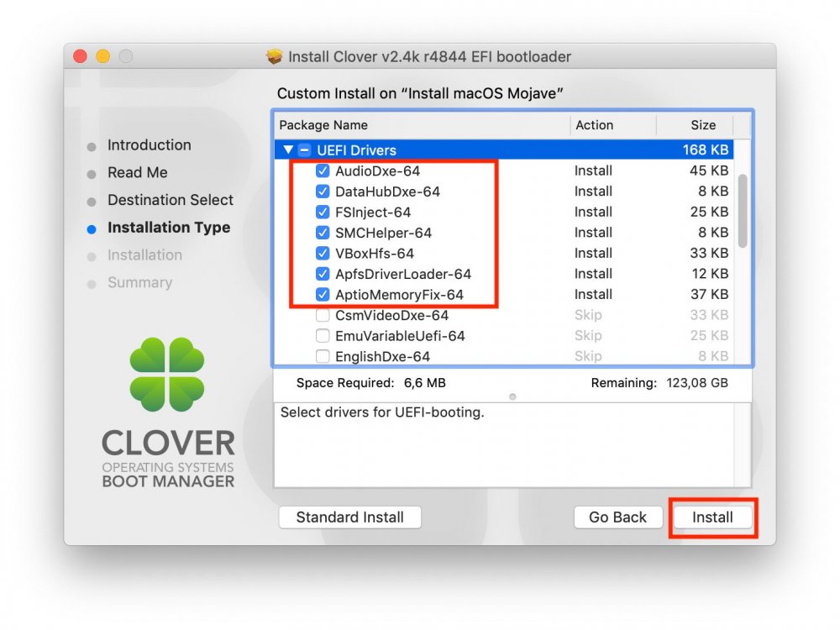Click the UEFI Drivers row label

[357, 150]
